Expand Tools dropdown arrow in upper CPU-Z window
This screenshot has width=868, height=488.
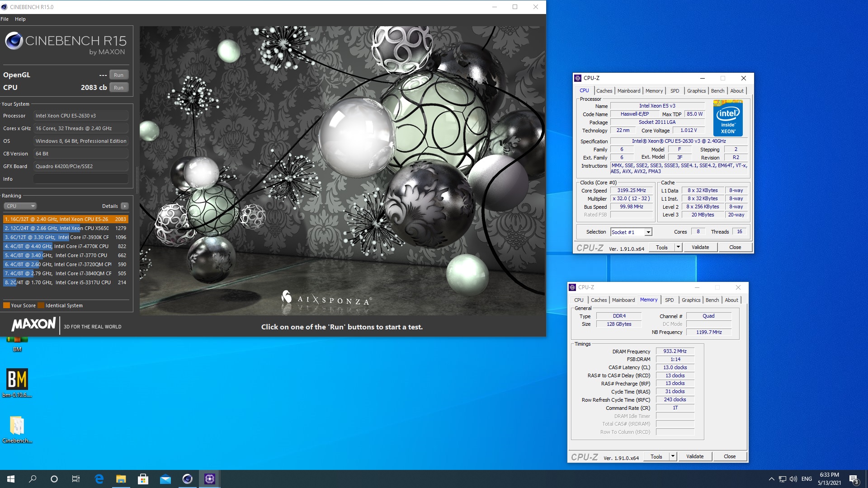pyautogui.click(x=678, y=247)
